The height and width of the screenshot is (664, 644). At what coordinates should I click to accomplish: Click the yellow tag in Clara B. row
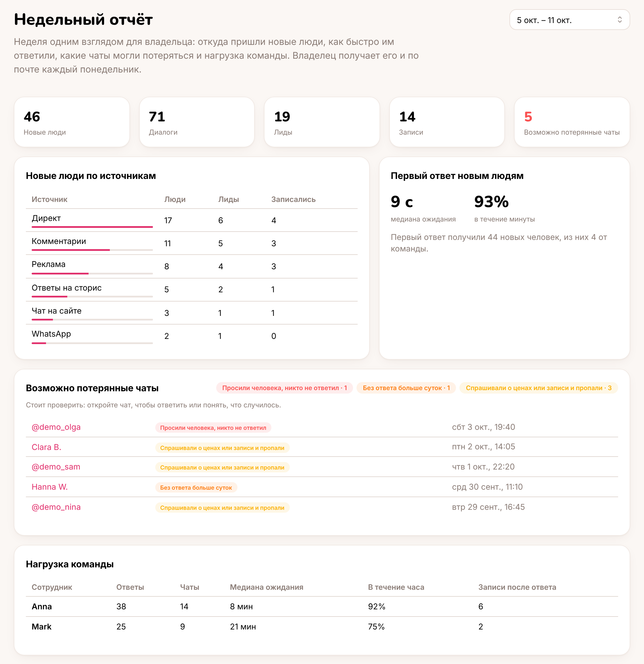222,448
